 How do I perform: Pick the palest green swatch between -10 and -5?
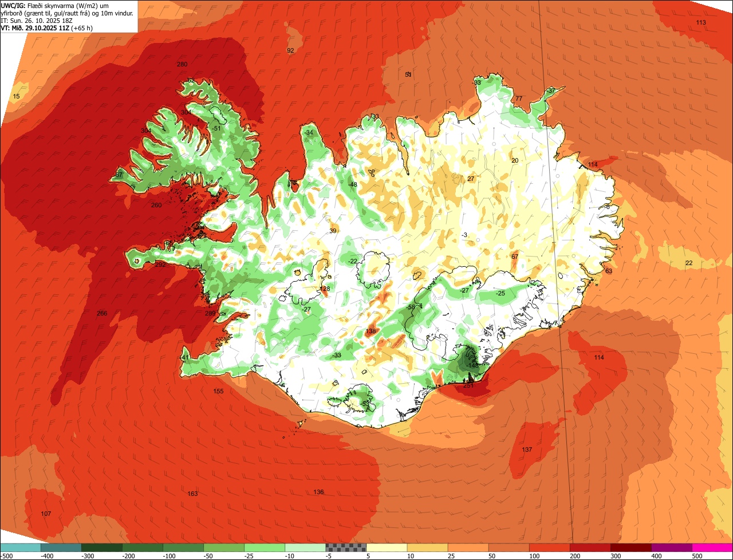(x=305, y=547)
